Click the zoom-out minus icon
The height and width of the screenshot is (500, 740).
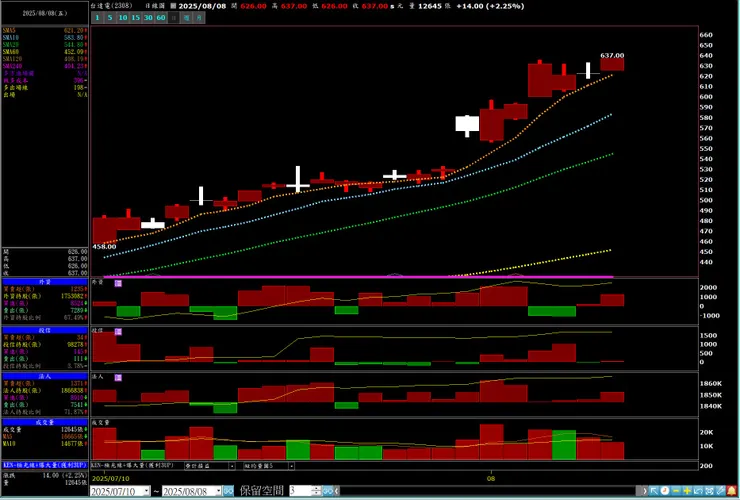point(676,491)
